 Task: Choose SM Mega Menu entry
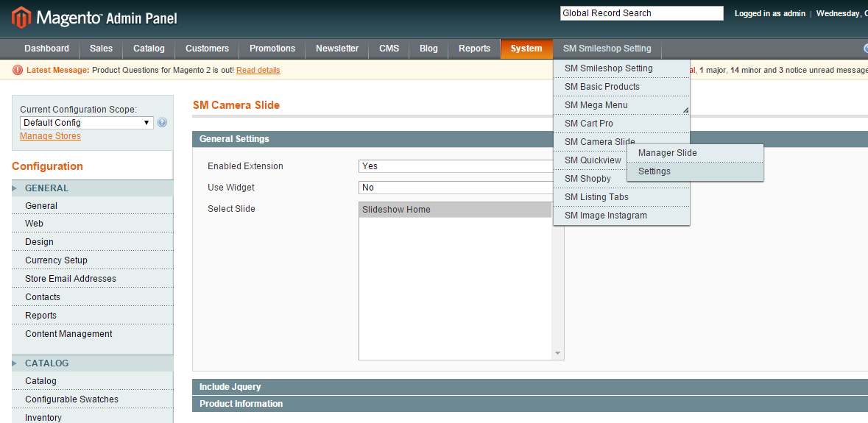click(621, 105)
